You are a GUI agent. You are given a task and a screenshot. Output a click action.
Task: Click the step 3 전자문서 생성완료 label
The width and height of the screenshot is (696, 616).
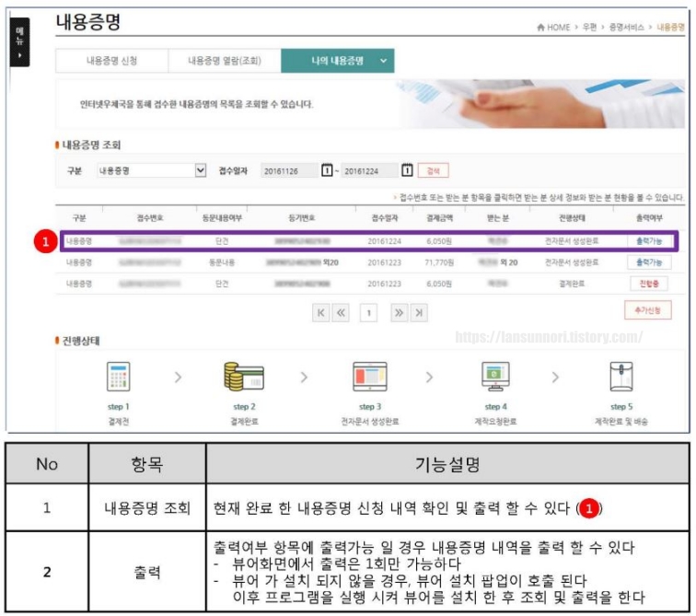tap(370, 421)
